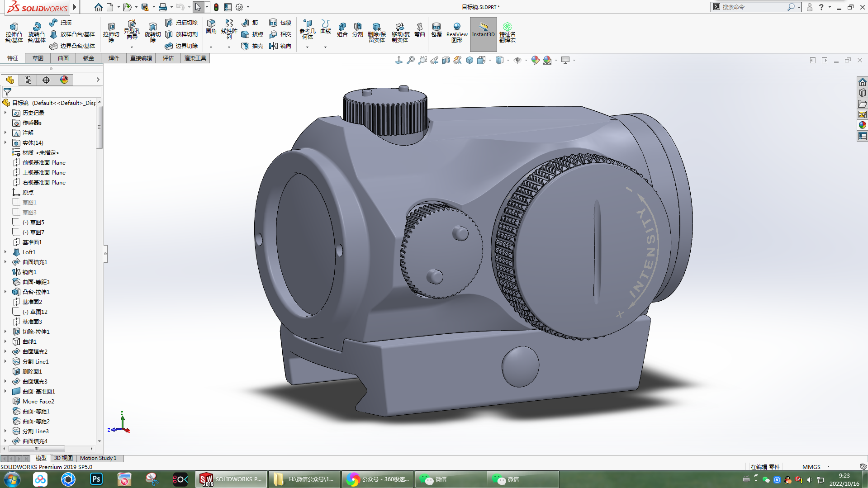The height and width of the screenshot is (488, 868).
Task: Click the 扫描切除 swept cut button
Action: 181,23
